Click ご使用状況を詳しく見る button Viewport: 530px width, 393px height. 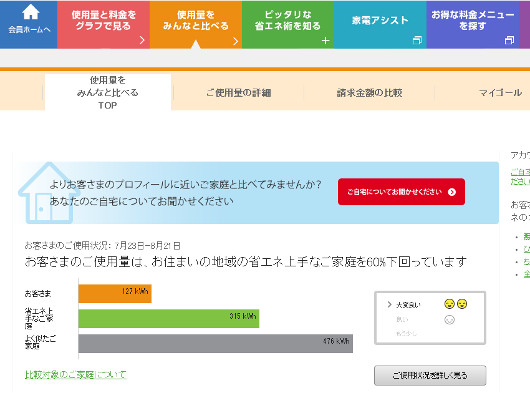[x=430, y=375]
